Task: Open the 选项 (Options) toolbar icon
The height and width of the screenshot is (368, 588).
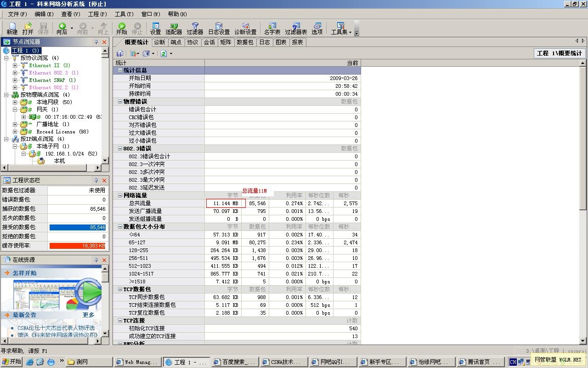Action: (317, 29)
